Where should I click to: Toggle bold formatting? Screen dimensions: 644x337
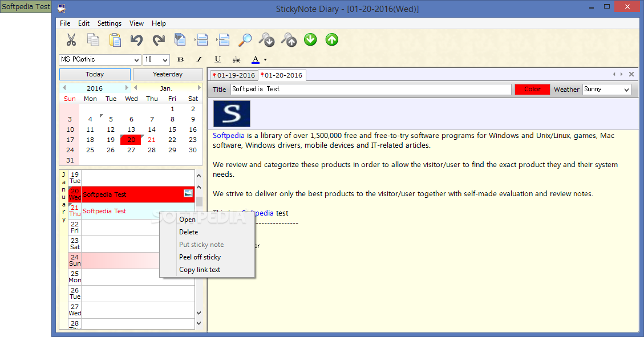pos(180,59)
